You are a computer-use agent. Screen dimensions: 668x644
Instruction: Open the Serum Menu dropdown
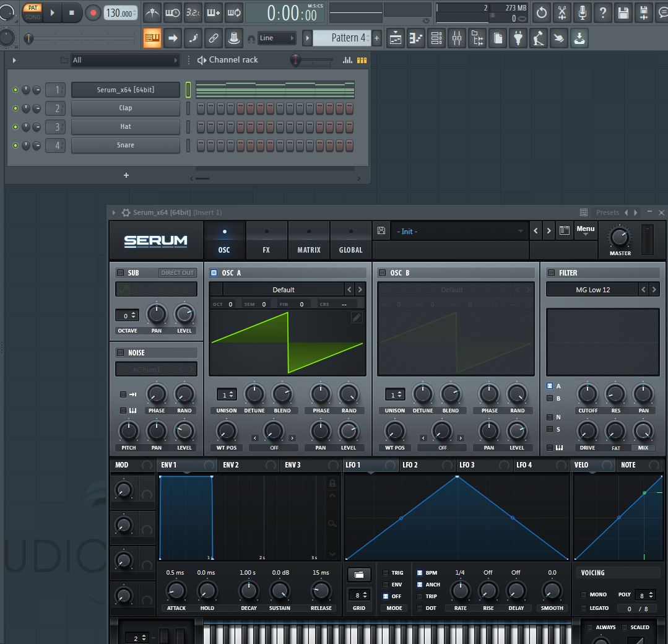(586, 230)
